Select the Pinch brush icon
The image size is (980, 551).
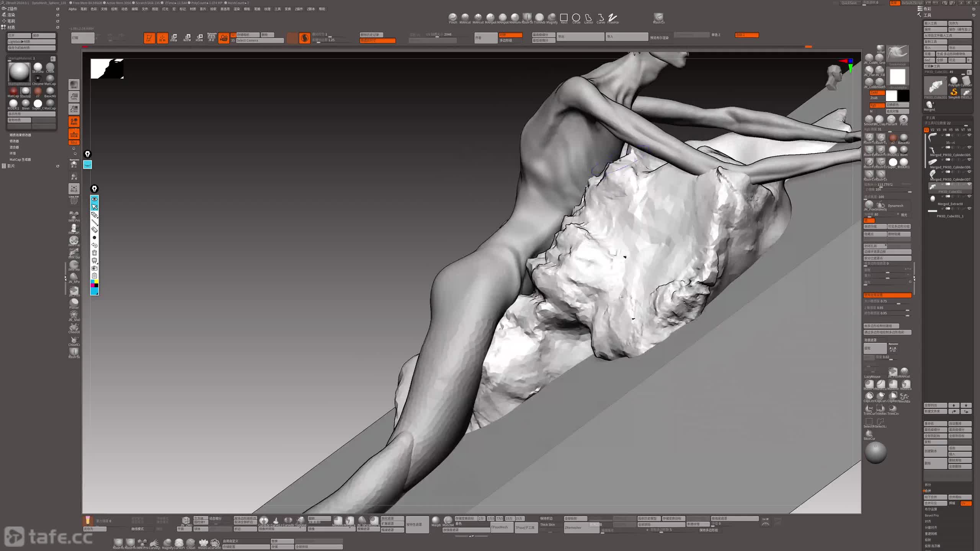click(453, 17)
